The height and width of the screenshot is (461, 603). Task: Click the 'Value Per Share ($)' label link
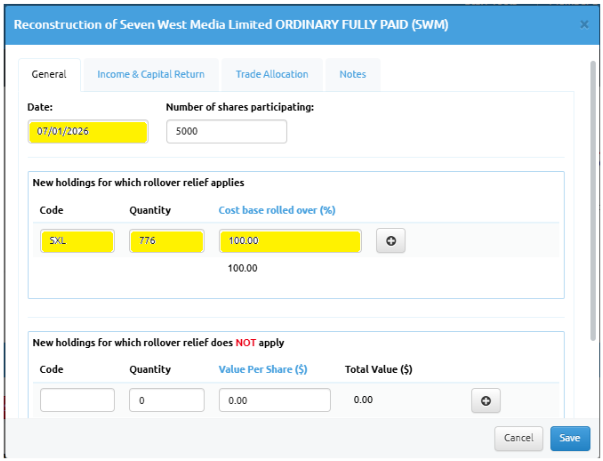262,369
